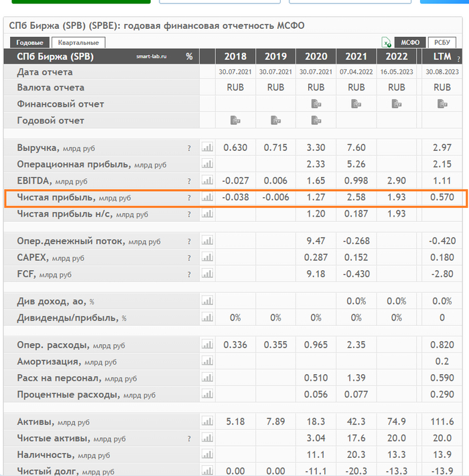The image size is (469, 476).
Task: Click the page title СПб Биржа heading
Action: (x=157, y=25)
